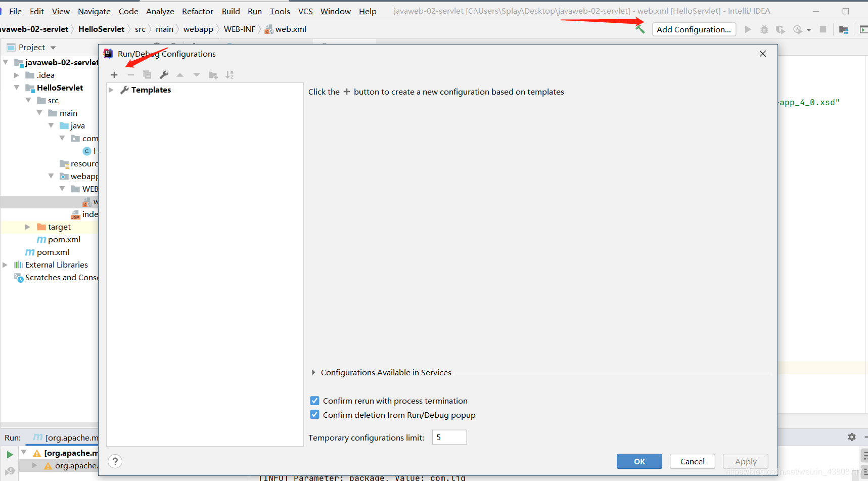Collapse the src folder node

coord(28,100)
